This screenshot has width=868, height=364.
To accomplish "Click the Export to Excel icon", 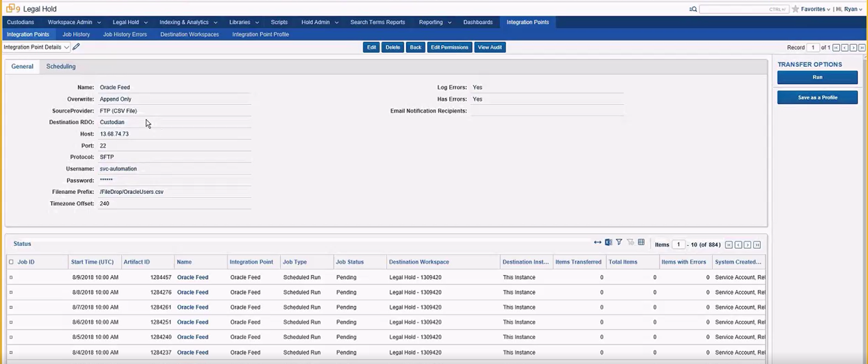I will (608, 243).
